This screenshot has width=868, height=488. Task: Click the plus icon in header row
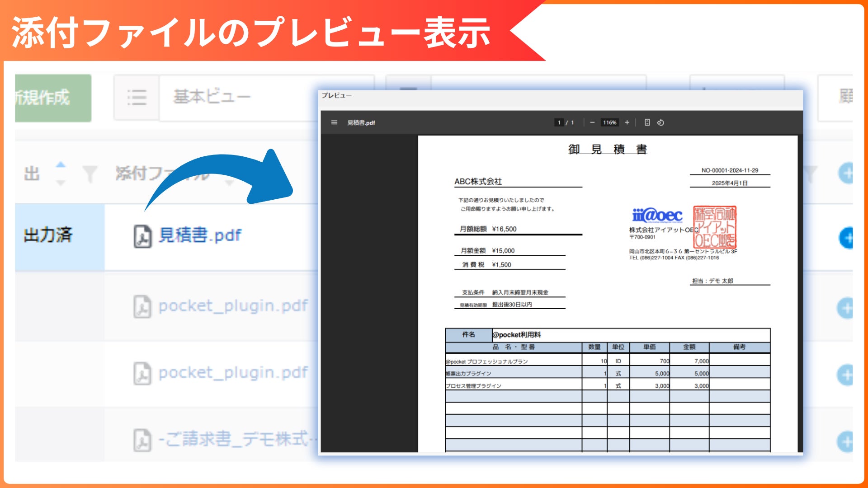[846, 173]
